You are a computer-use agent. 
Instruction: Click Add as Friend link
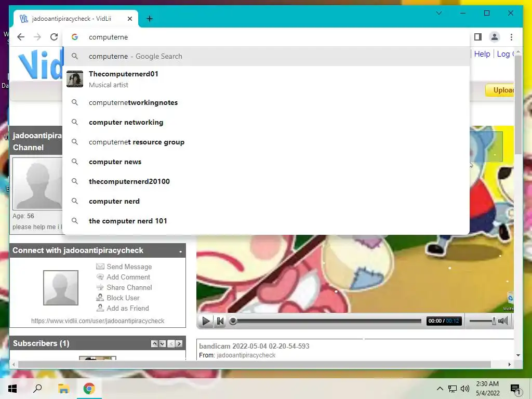point(128,308)
